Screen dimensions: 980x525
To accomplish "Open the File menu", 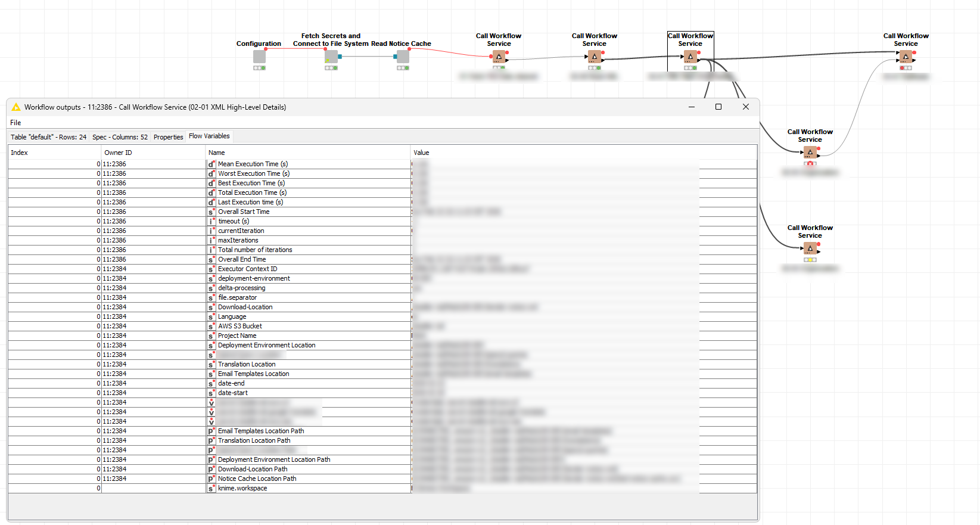I will pos(15,123).
